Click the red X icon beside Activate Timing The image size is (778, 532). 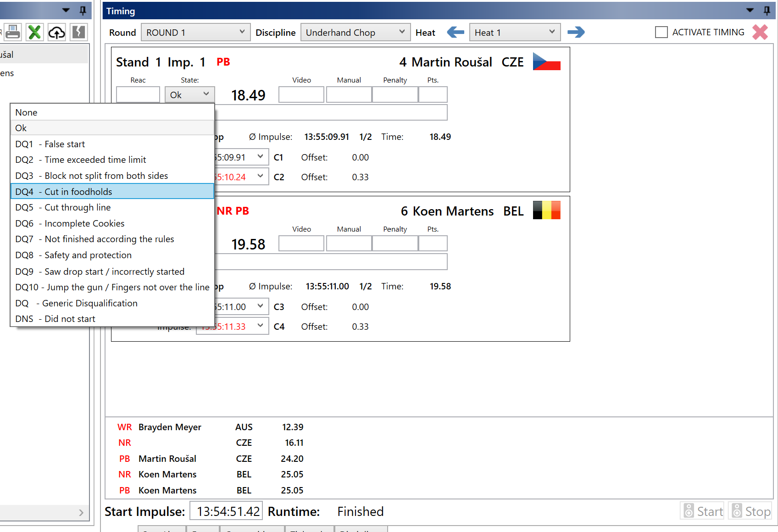pyautogui.click(x=760, y=32)
